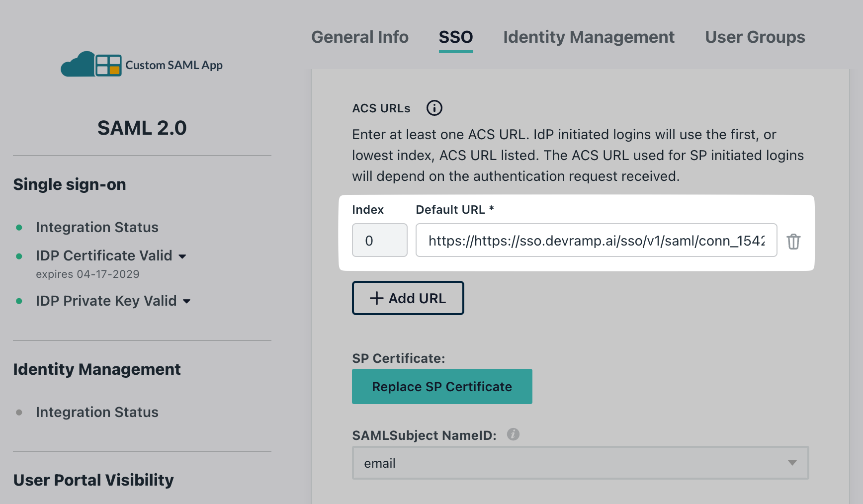Click the gray dot under Identity Management section

[19, 412]
